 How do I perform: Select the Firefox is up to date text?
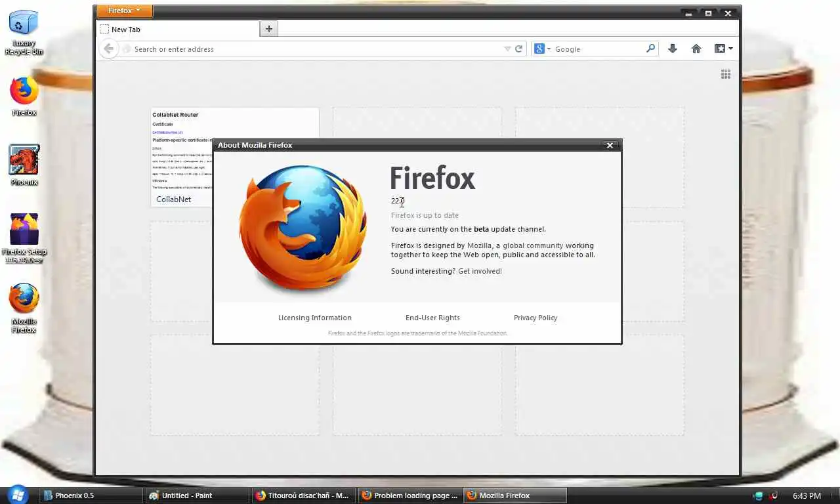425,215
